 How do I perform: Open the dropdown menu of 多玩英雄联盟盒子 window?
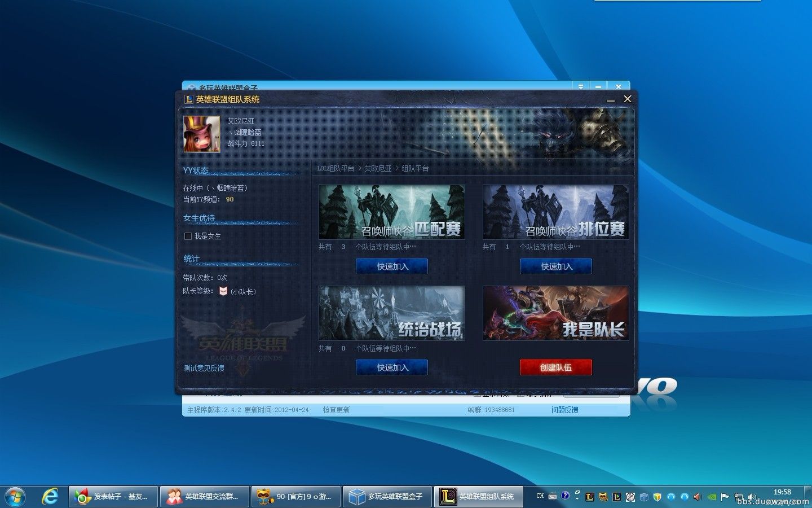point(581,86)
